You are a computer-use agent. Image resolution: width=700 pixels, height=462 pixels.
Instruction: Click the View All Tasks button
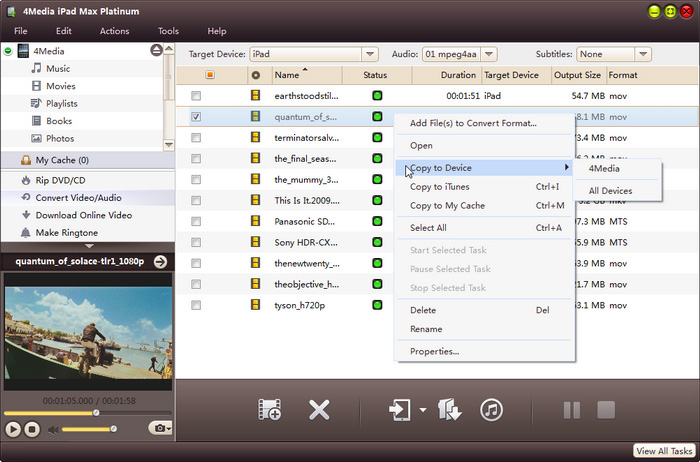(665, 452)
